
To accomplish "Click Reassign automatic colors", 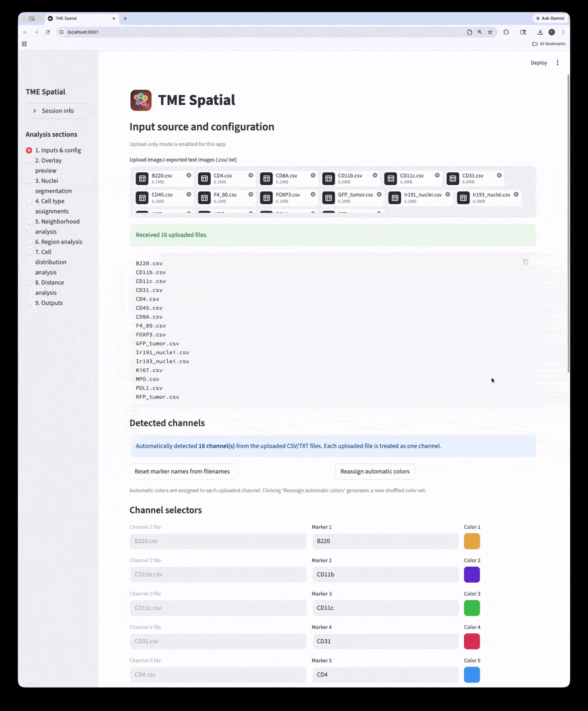I will [375, 471].
